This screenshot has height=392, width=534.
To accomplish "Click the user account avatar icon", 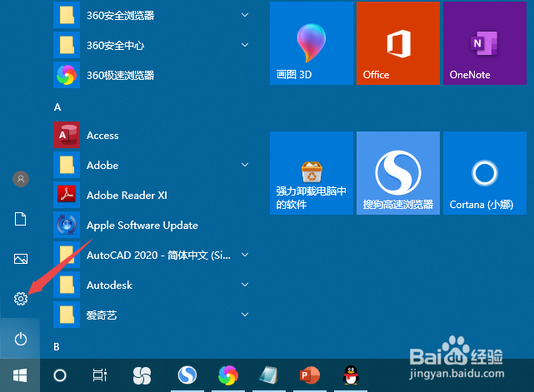I will (21, 179).
